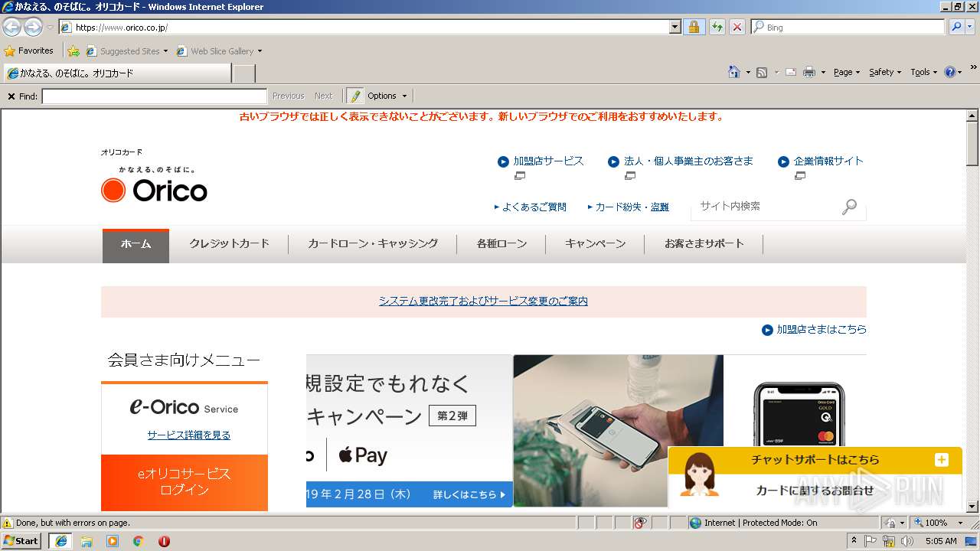
Task: Open Chrome from the taskbar
Action: pos(139,541)
